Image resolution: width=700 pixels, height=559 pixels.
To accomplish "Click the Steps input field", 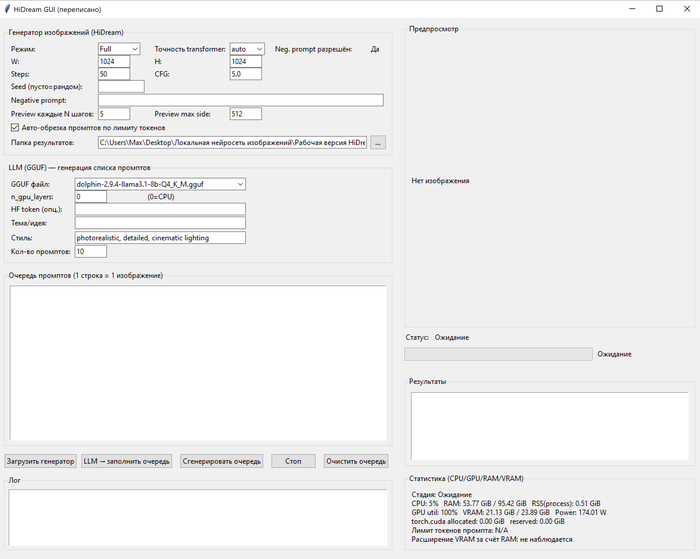I will click(x=114, y=74).
